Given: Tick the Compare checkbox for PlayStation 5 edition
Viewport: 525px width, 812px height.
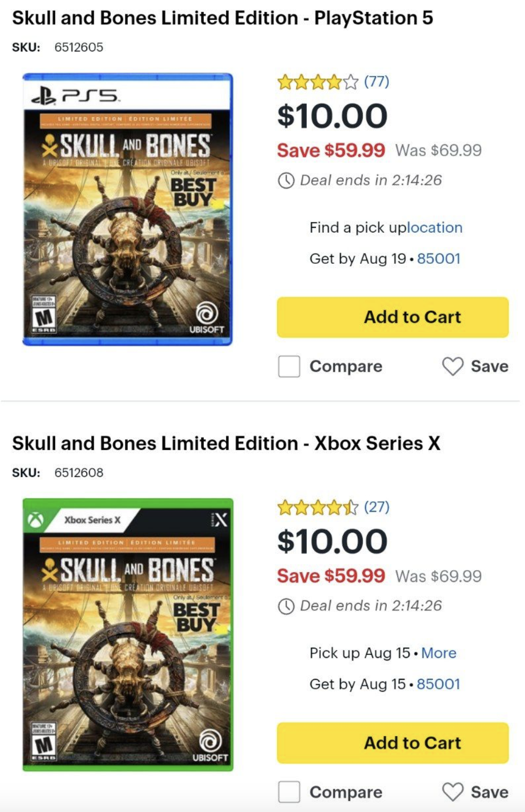Looking at the screenshot, I should (x=289, y=366).
